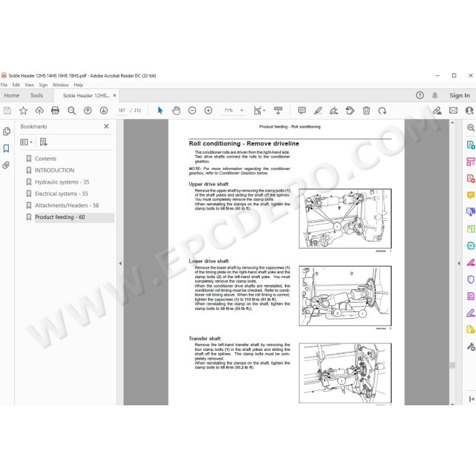
Task: Click the Print icon
Action: (x=55, y=110)
